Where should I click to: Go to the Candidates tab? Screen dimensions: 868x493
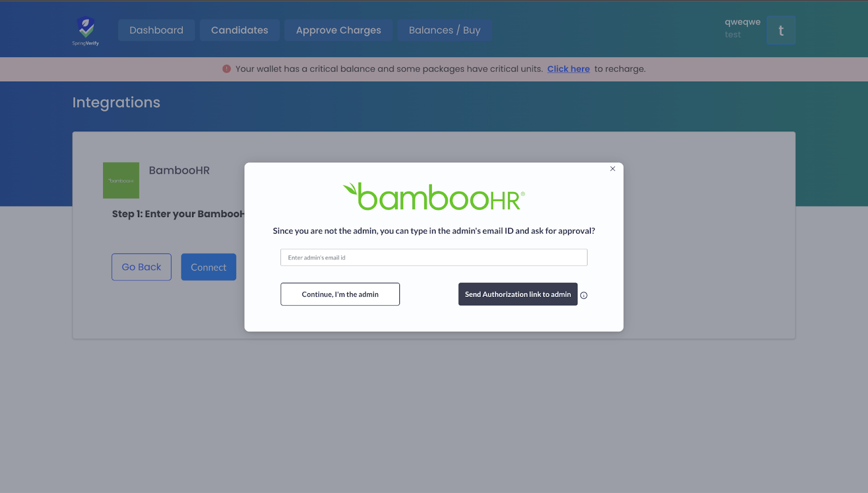tap(240, 30)
